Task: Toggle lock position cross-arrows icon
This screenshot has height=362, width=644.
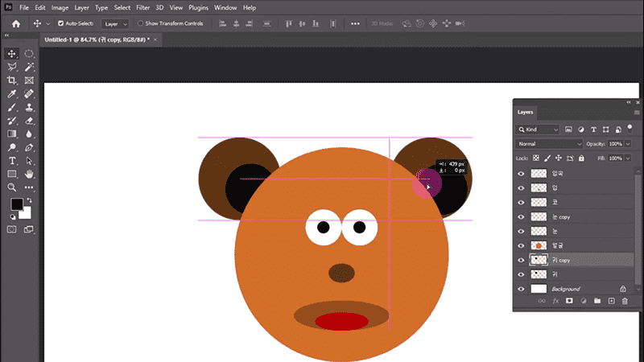Action: point(559,158)
